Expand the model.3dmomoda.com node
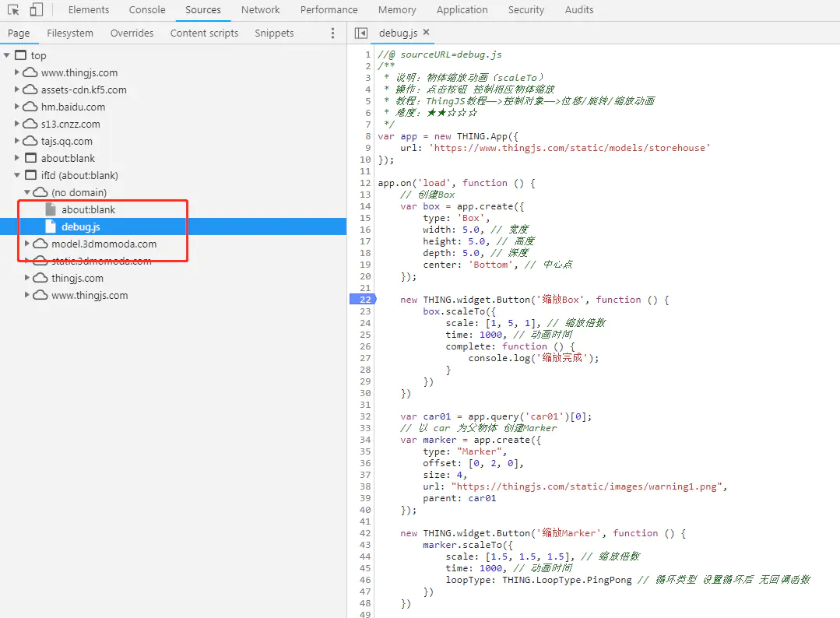The height and width of the screenshot is (618, 840). click(27, 244)
